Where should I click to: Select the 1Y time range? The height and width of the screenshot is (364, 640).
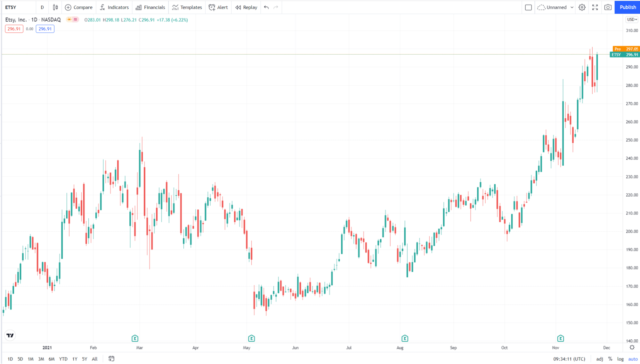75,359
